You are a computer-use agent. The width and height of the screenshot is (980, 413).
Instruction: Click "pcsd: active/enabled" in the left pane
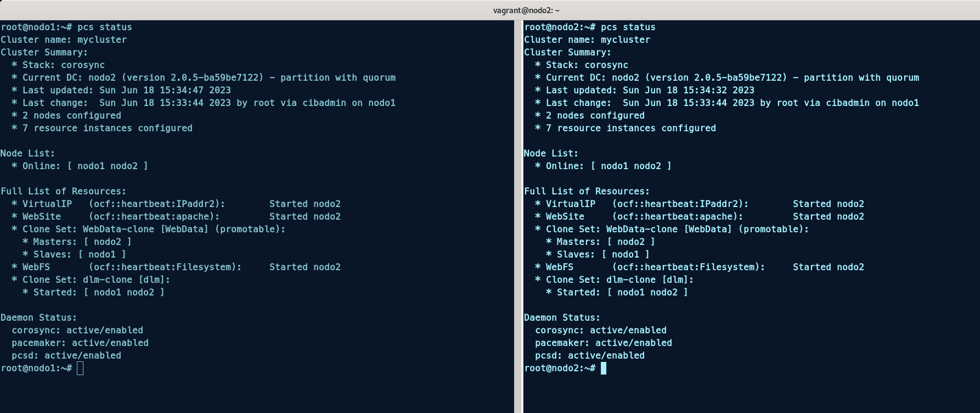66,356
